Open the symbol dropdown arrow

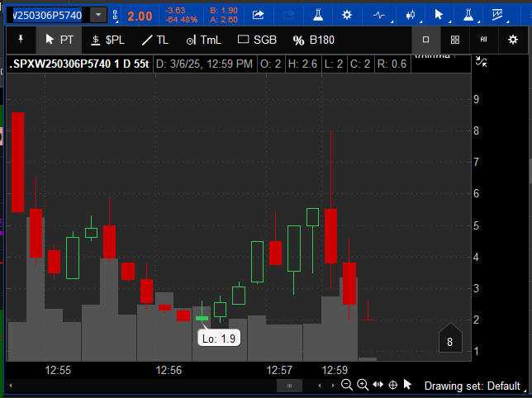point(98,15)
